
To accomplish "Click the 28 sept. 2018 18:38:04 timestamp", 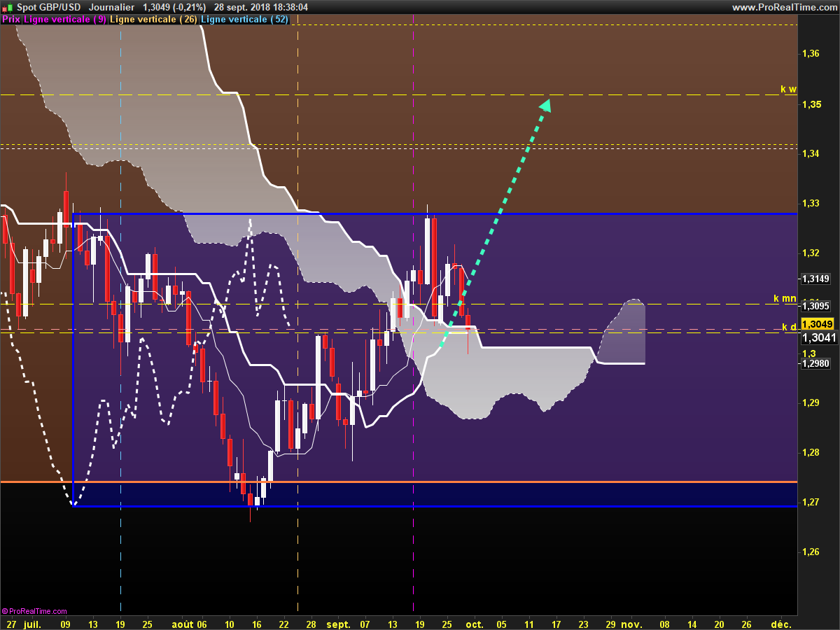I will 261,7.
